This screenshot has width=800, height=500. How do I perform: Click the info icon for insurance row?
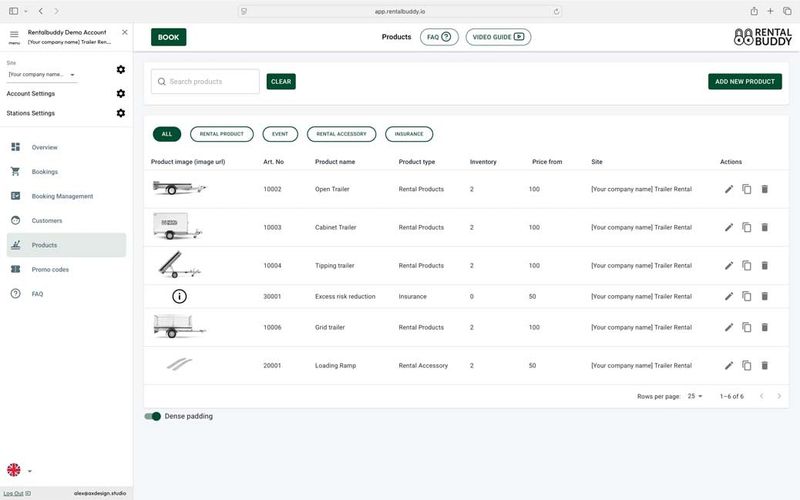(179, 296)
